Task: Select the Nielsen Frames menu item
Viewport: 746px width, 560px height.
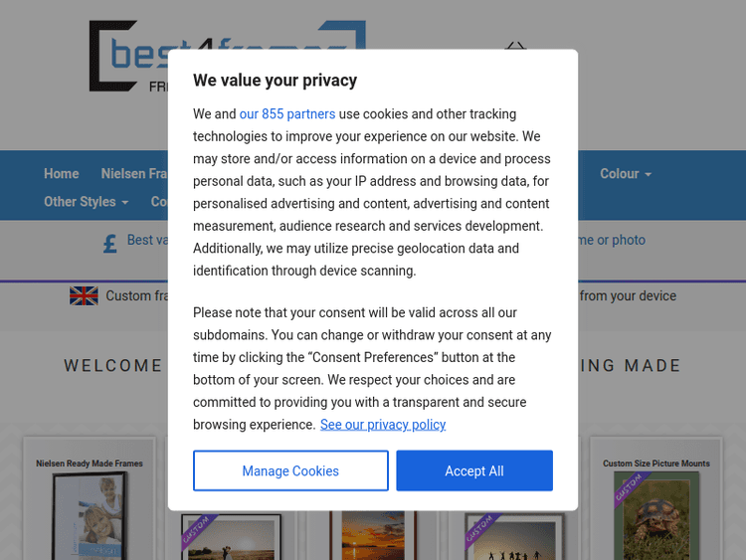Action: pyautogui.click(x=133, y=173)
